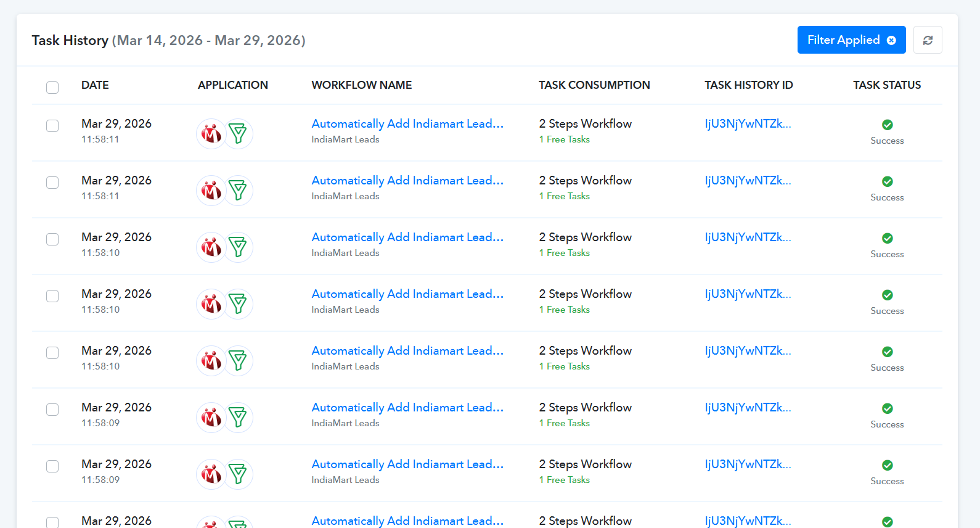Image resolution: width=980 pixels, height=528 pixels.
Task: Tick the first 11:58:09 row's checkbox
Action: click(x=52, y=410)
